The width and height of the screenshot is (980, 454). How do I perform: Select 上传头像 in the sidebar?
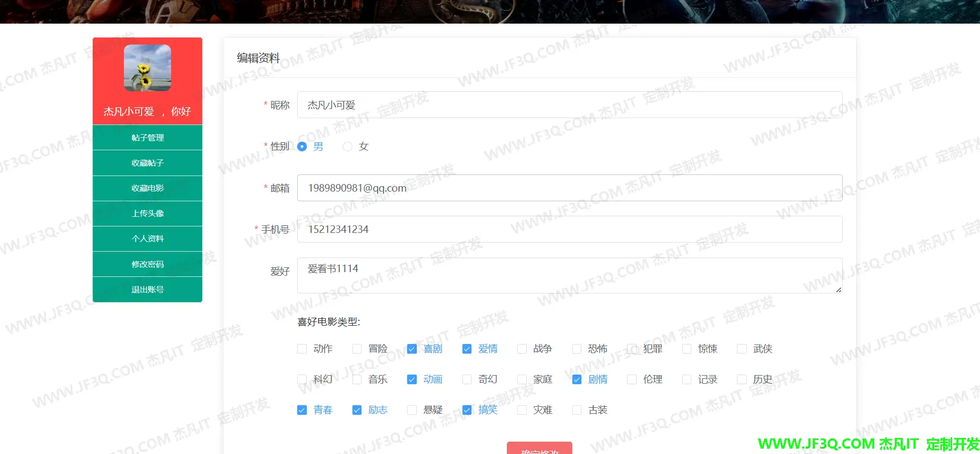tap(148, 214)
